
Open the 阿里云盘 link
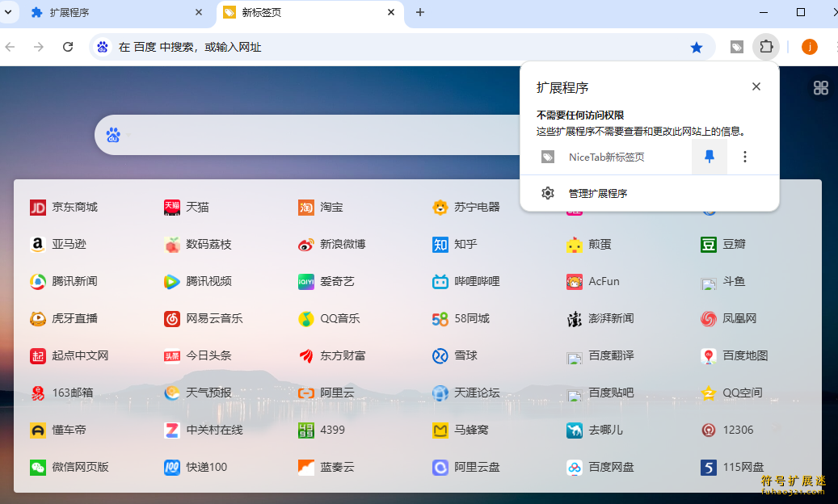point(477,467)
